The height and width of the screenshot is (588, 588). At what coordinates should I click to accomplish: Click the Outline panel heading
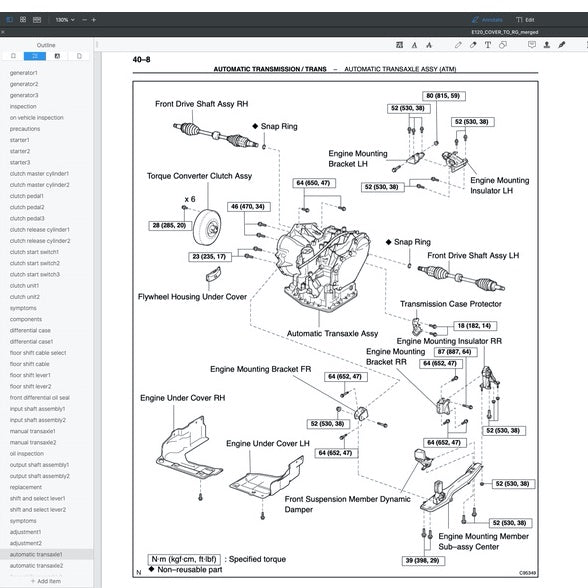point(46,45)
